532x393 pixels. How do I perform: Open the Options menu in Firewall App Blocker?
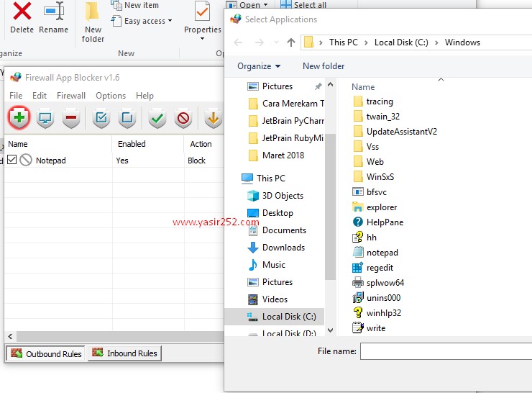pyautogui.click(x=111, y=96)
